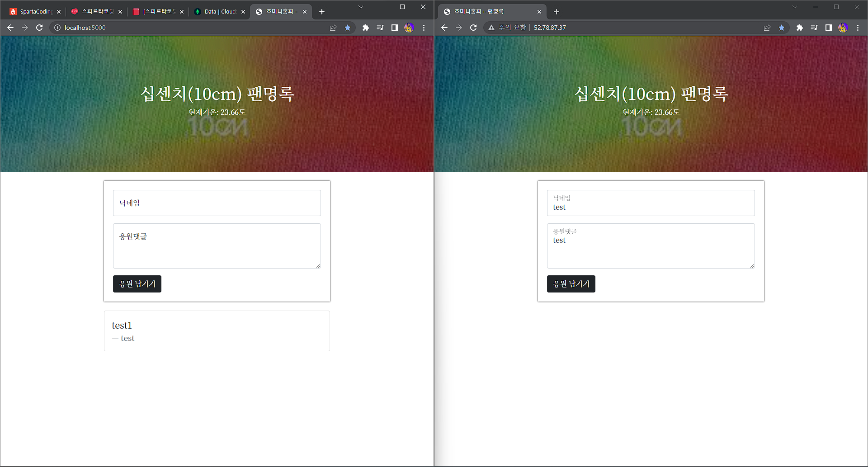Click 52.78.87.37 address bar

637,28
